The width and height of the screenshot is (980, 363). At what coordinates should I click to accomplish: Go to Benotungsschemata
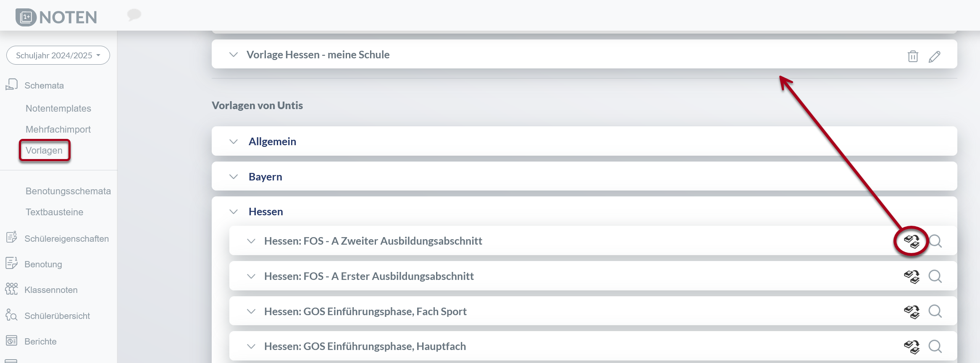pyautogui.click(x=68, y=191)
